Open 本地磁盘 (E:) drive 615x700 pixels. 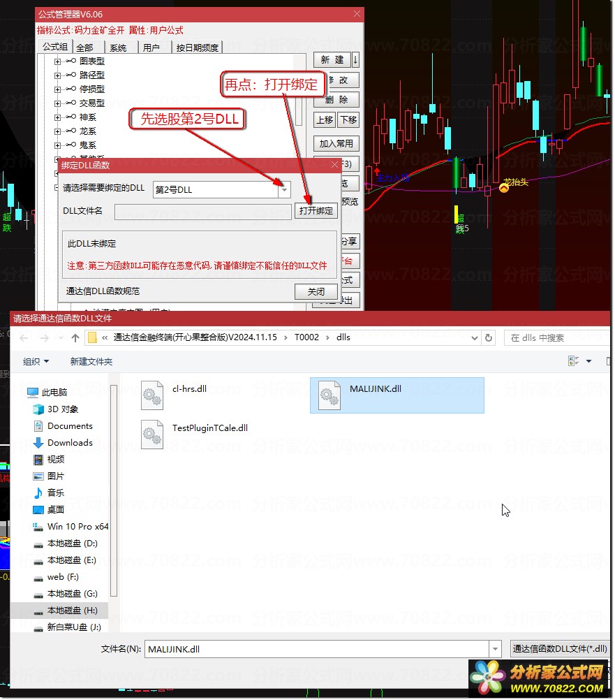point(66,560)
